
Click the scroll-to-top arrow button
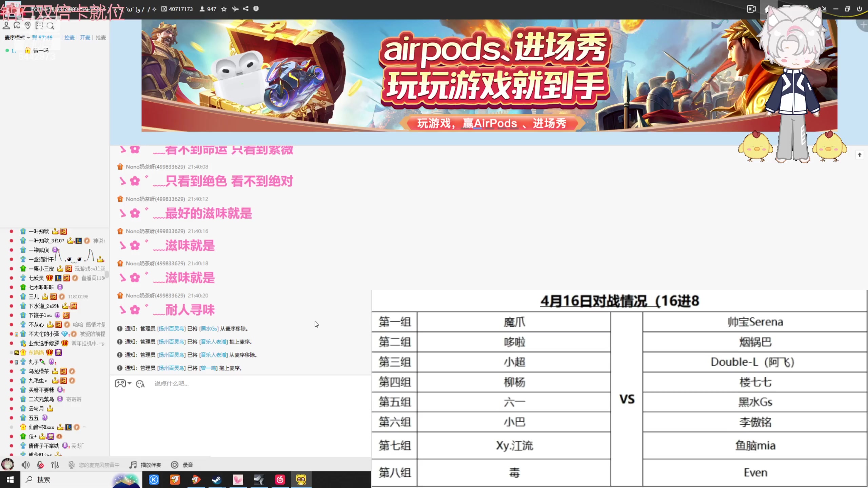point(860,155)
